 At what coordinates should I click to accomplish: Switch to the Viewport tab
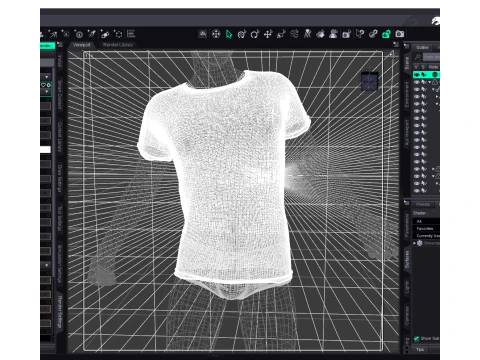[x=82, y=45]
